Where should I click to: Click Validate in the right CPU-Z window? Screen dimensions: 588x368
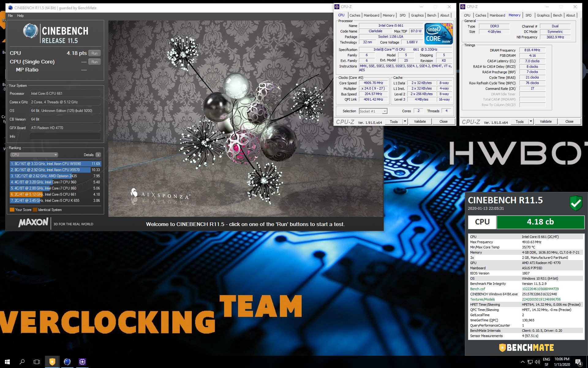pyautogui.click(x=546, y=121)
